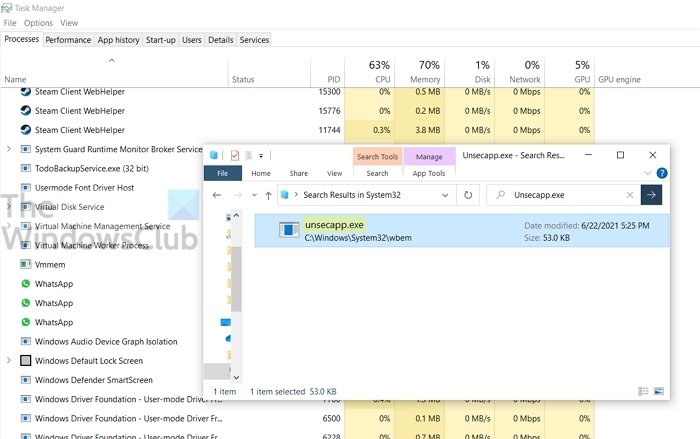Go back in the Explorer window
The height and width of the screenshot is (439, 700).
(217, 195)
